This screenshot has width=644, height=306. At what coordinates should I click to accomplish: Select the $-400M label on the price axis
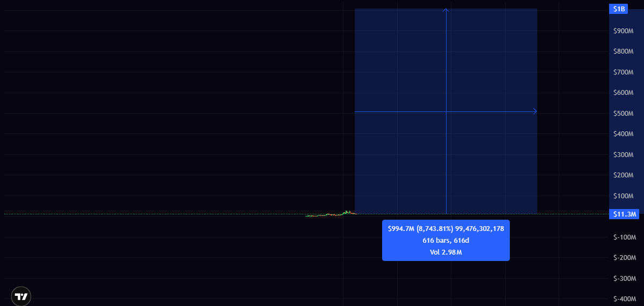click(625, 299)
